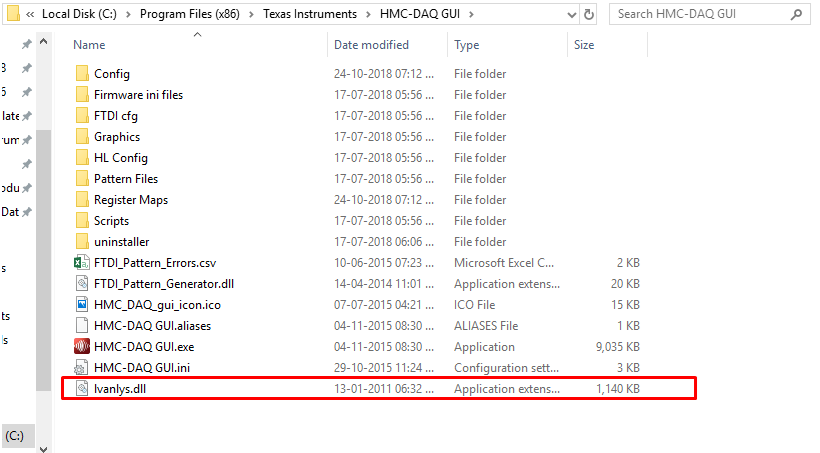Click the 'ICO File' type cell
The height and width of the screenshot is (453, 820).
click(x=474, y=304)
